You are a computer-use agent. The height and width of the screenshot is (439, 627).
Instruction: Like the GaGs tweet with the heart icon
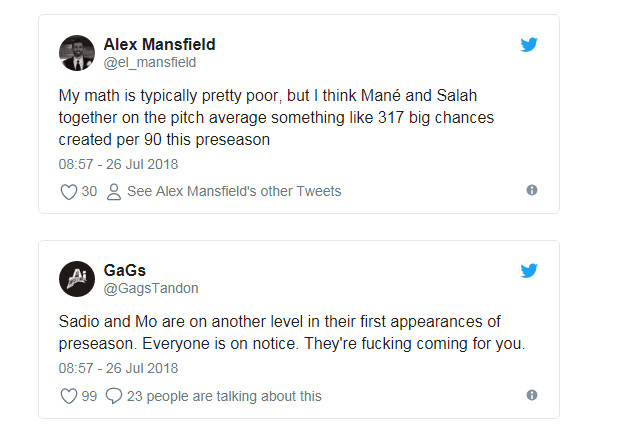(x=69, y=396)
